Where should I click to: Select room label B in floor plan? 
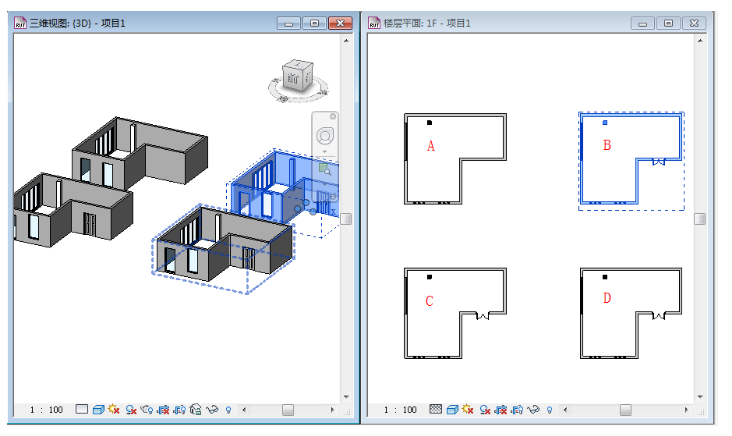coord(607,145)
